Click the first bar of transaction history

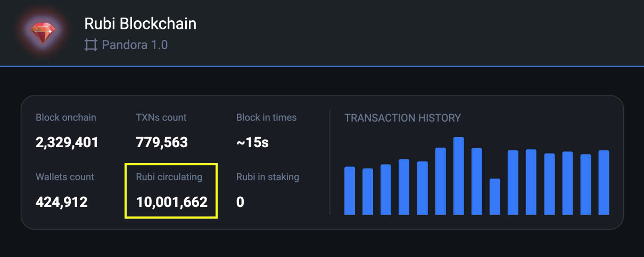click(350, 191)
